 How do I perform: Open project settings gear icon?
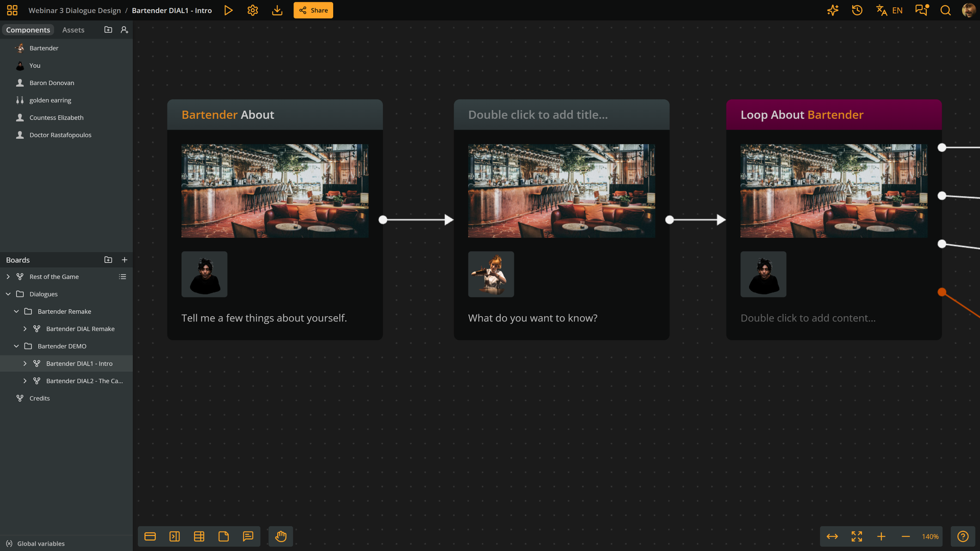tap(253, 10)
